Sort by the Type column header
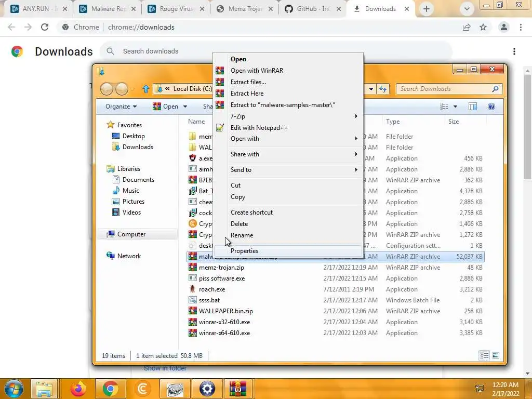The width and height of the screenshot is (532, 399). [393, 122]
